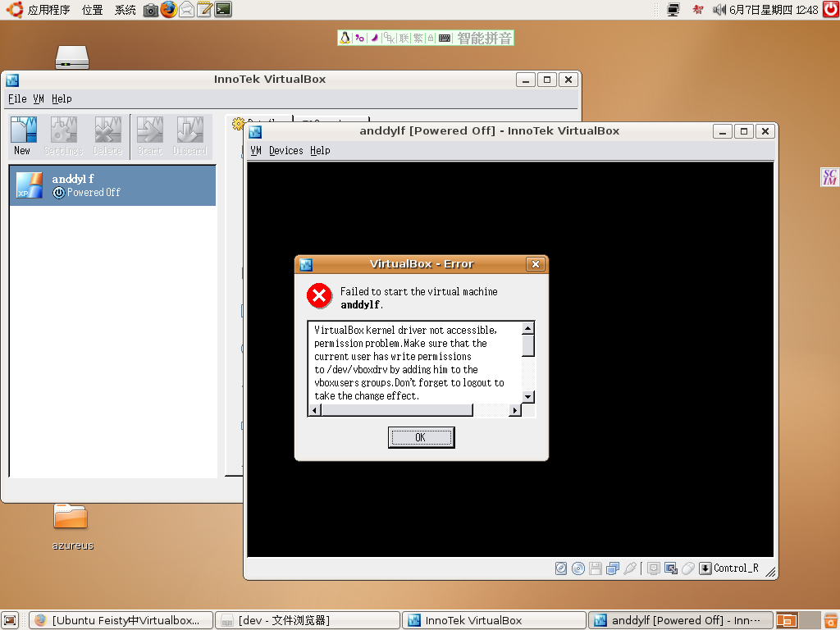The height and width of the screenshot is (630, 840).
Task: Click the horizontal scrollbar thumb in the error text
Action: pos(397,410)
